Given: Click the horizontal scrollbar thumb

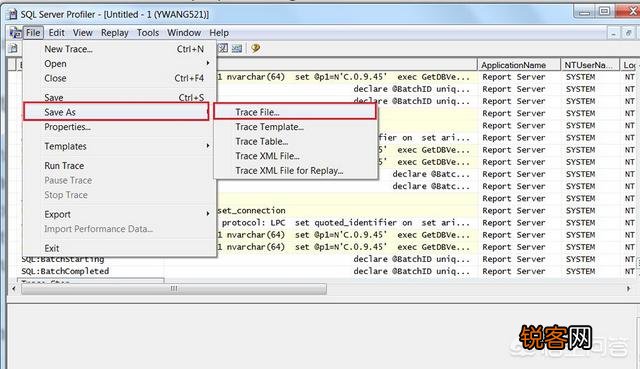Looking at the screenshot, I should [174, 289].
